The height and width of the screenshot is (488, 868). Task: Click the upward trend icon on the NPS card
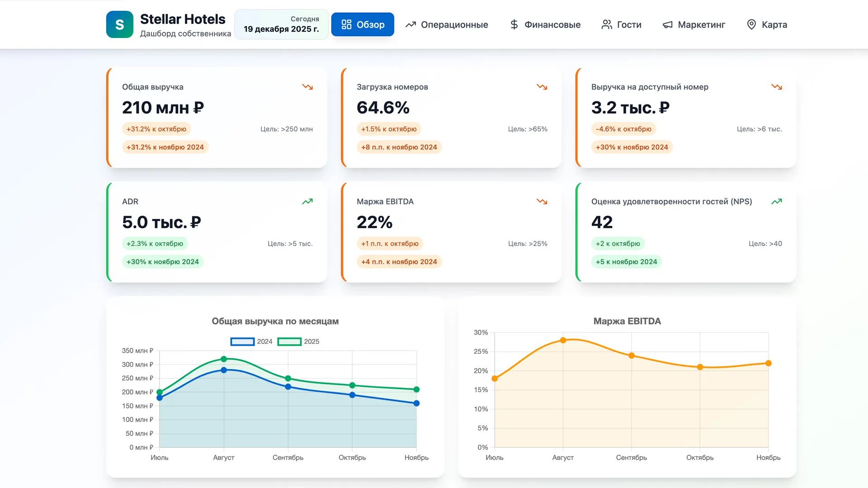pyautogui.click(x=777, y=202)
